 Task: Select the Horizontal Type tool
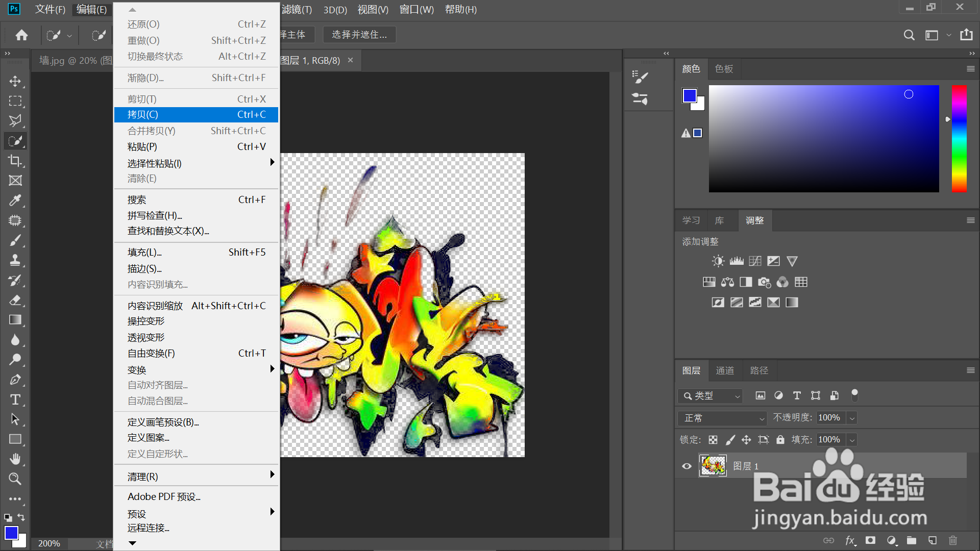15,399
